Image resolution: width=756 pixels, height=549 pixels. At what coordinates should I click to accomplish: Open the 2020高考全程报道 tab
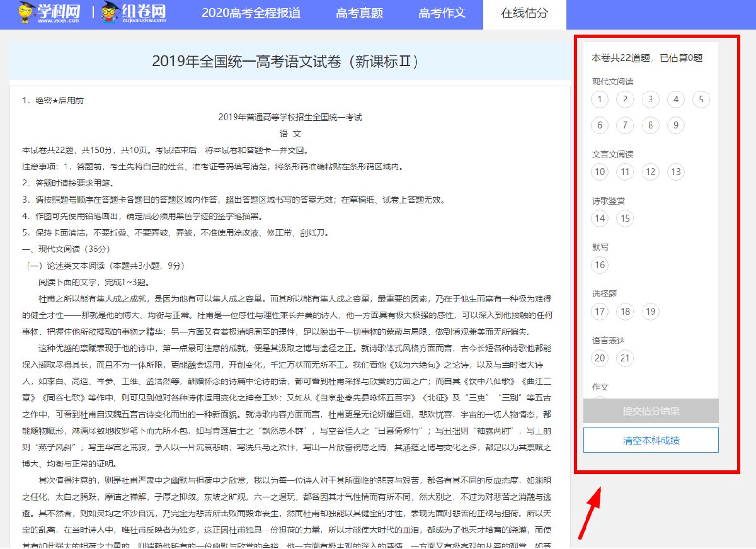coord(251,13)
